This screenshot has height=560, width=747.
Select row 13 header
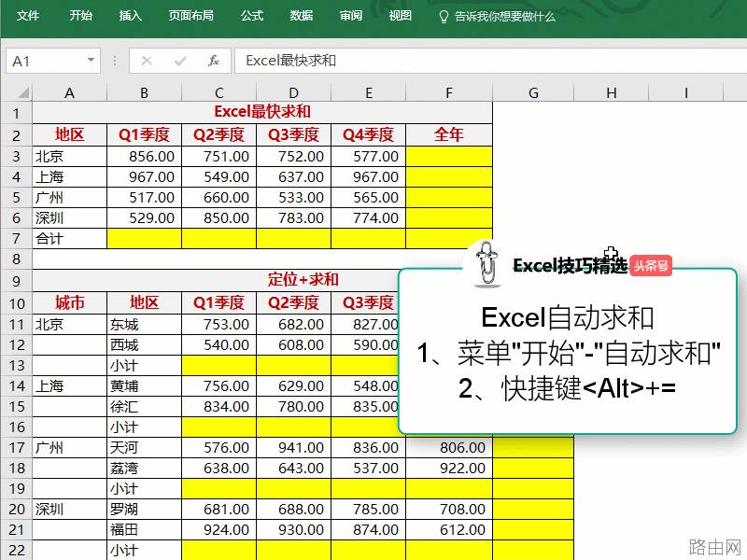click(17, 365)
